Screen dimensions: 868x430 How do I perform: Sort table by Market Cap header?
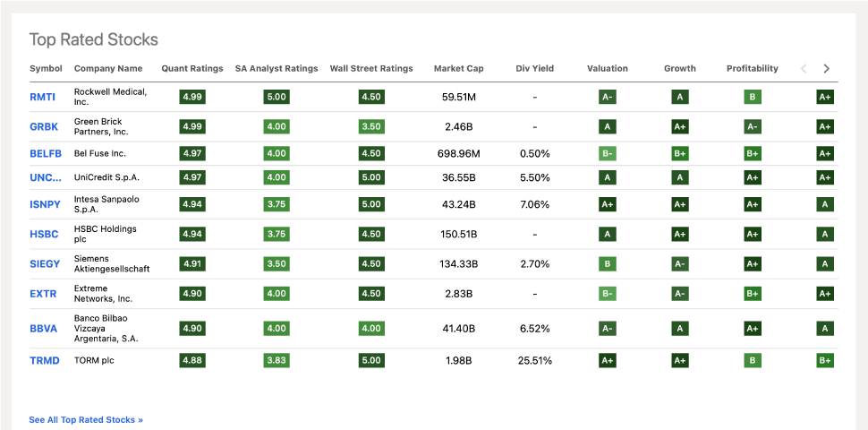458,68
